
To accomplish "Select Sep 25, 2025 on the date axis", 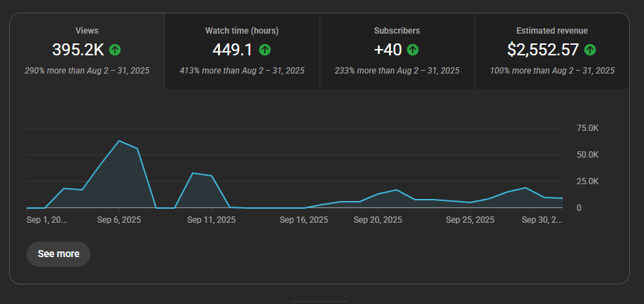I will point(470,220).
